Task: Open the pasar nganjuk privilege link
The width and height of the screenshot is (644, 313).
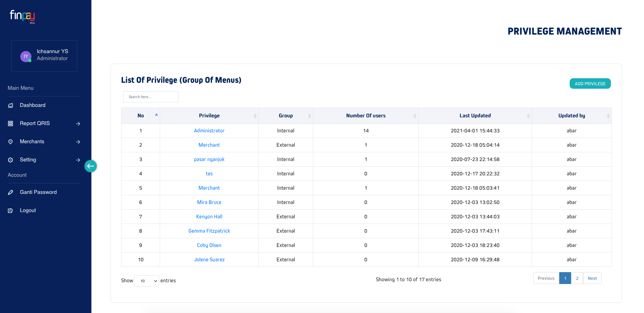Action: click(209, 159)
